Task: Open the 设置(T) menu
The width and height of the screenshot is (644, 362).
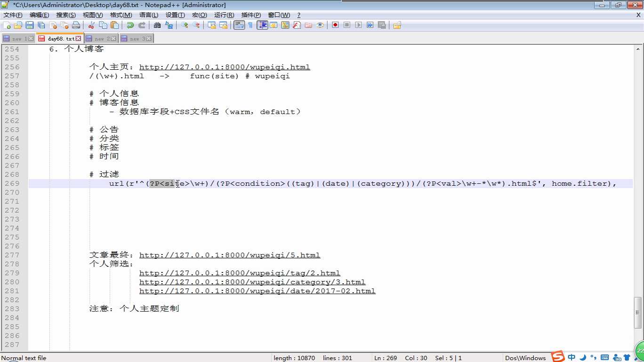Action: pyautogui.click(x=175, y=15)
